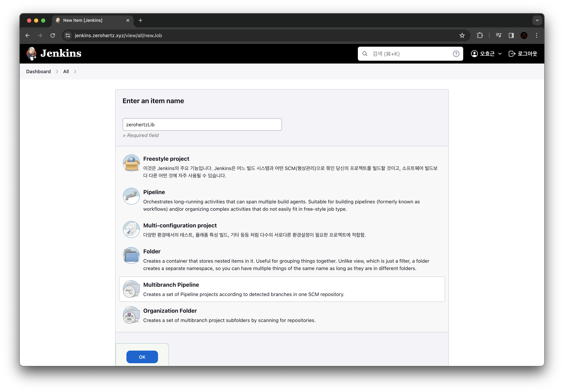This screenshot has width=564, height=392.
Task: Choose Pipeline item type title
Action: pos(154,192)
